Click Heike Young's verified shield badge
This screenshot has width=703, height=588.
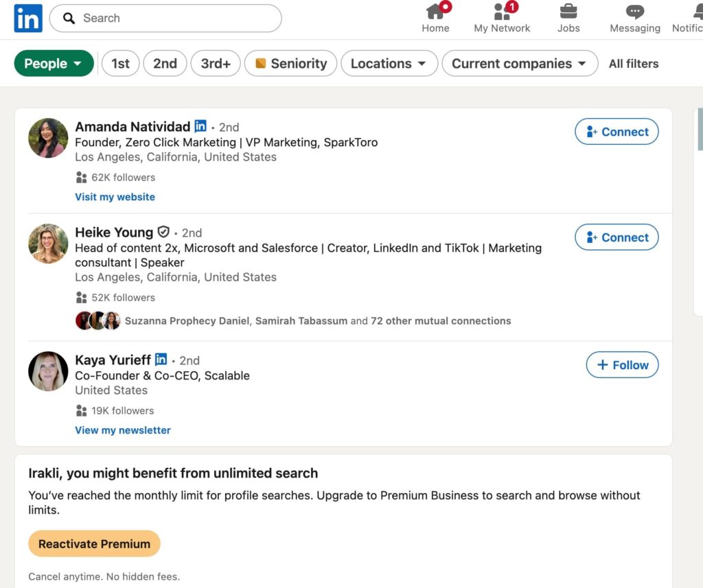[163, 232]
